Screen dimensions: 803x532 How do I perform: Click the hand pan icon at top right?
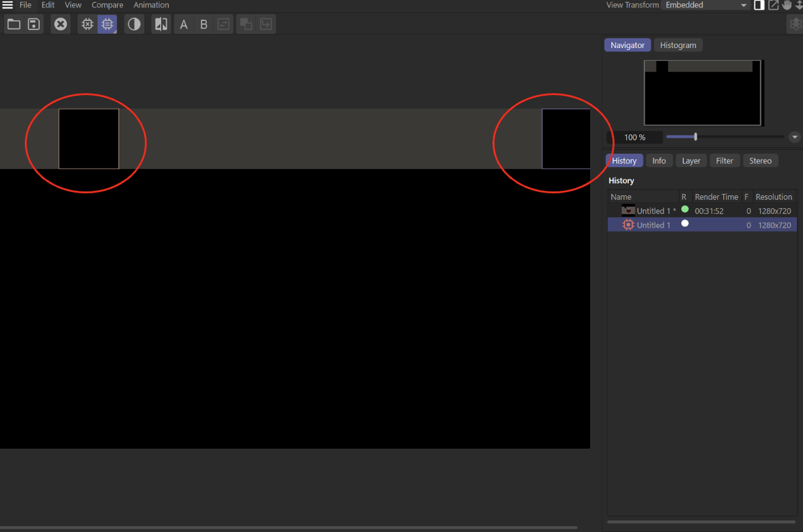coord(787,5)
